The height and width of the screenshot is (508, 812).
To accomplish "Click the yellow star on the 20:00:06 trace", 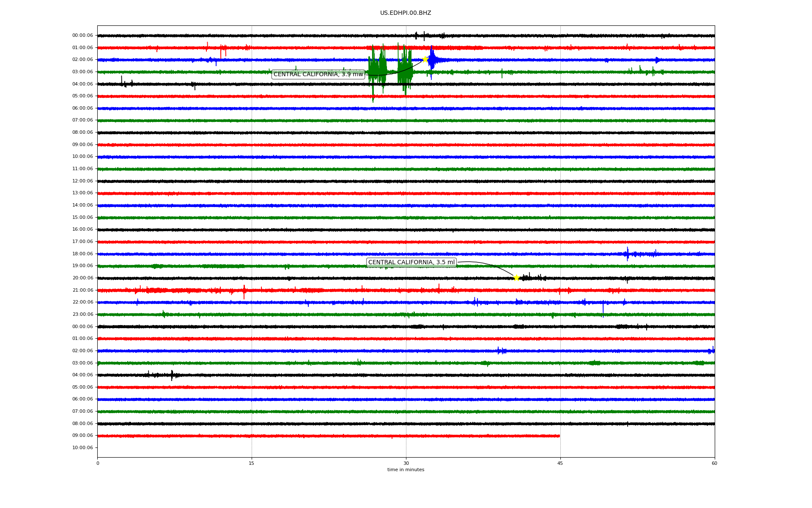I will click(x=516, y=278).
